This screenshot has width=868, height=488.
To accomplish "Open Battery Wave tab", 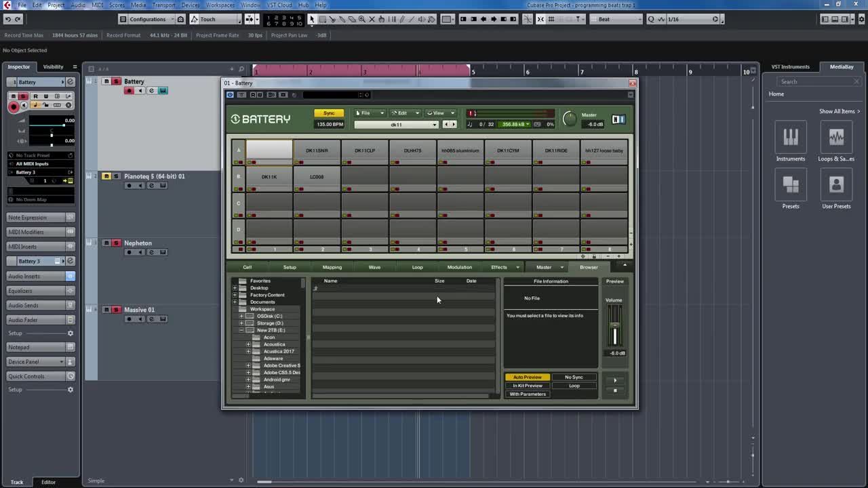I will (x=374, y=267).
